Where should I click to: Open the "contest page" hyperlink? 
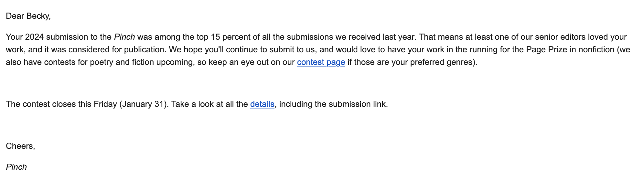point(321,62)
